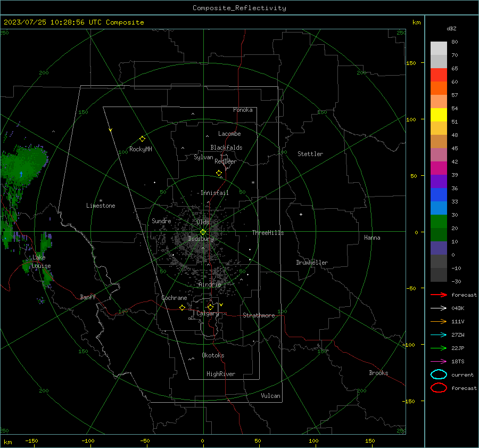
Task: Click the Brooks map label
Action: pos(378,373)
